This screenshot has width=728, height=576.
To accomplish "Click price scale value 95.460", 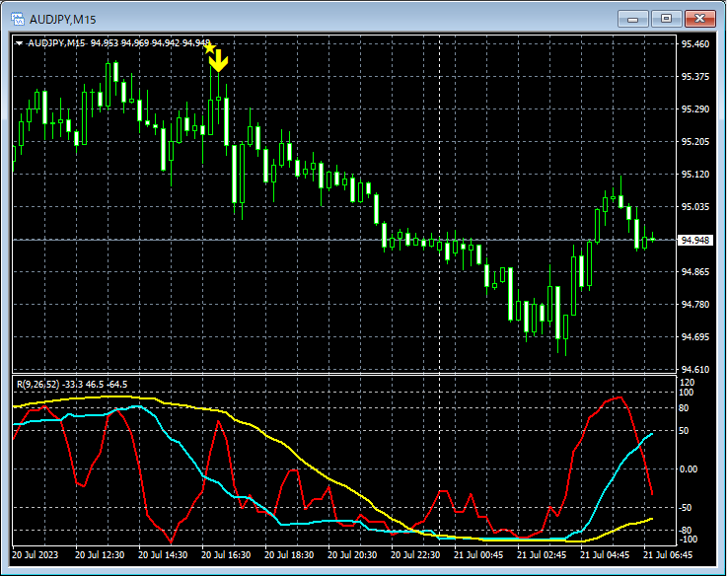I will coord(695,44).
